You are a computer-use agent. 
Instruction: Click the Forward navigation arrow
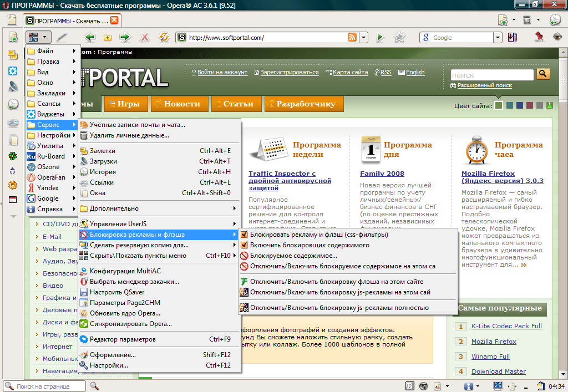125,37
